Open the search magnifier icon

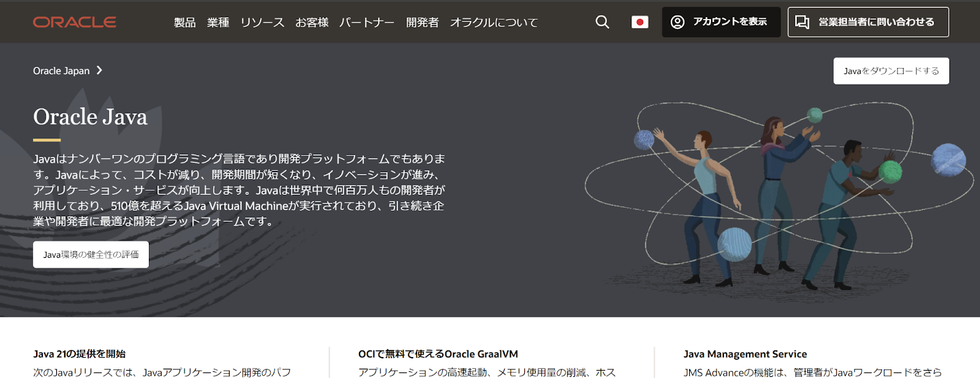(603, 22)
